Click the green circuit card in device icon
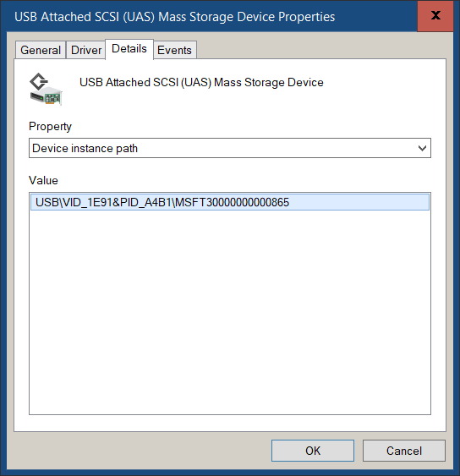This screenshot has width=460, height=476. point(52,98)
